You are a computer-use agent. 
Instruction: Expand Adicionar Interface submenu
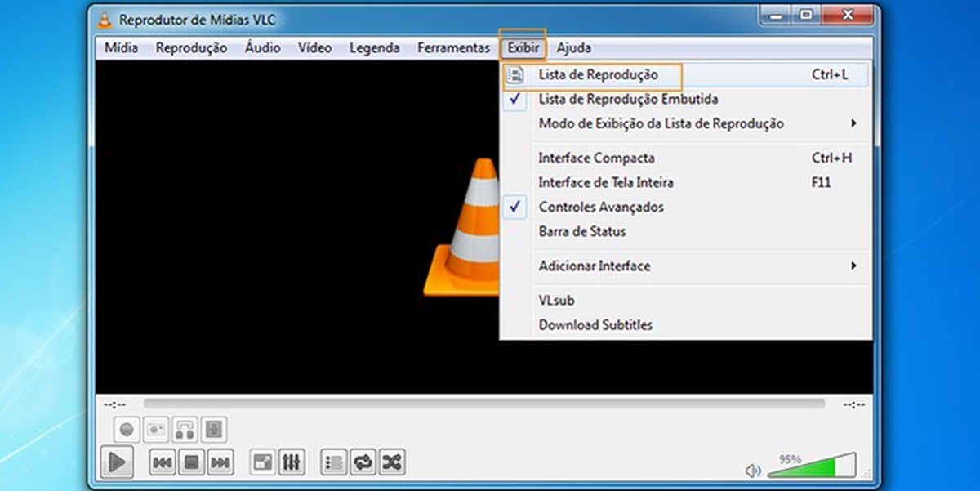point(686,266)
